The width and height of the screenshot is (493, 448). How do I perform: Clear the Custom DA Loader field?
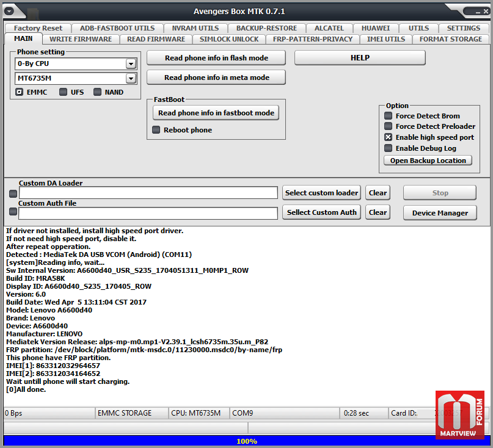[378, 193]
